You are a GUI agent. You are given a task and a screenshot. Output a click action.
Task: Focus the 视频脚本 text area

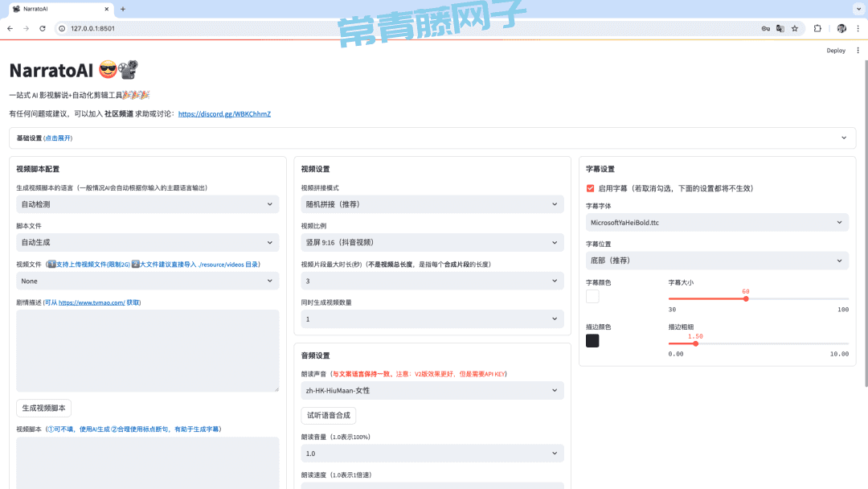coord(147,462)
